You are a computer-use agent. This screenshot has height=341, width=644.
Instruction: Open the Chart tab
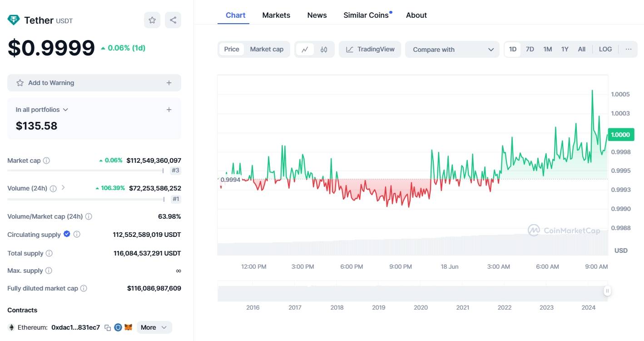point(236,15)
